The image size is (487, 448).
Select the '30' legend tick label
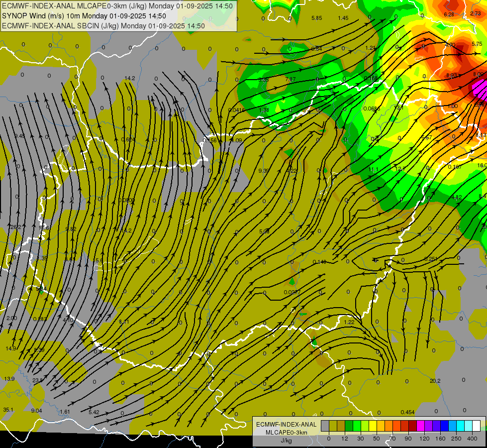tap(360, 439)
